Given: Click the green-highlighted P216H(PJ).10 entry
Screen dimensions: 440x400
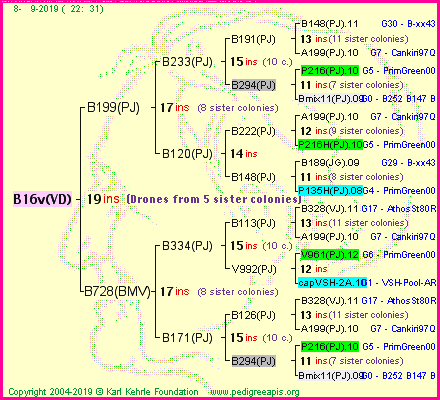Looking at the screenshot, I should point(330,145).
